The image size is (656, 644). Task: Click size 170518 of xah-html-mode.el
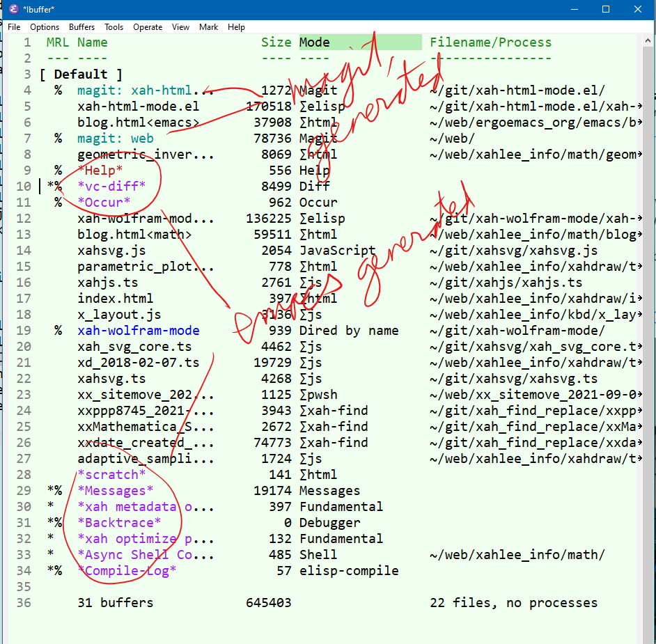click(x=269, y=107)
